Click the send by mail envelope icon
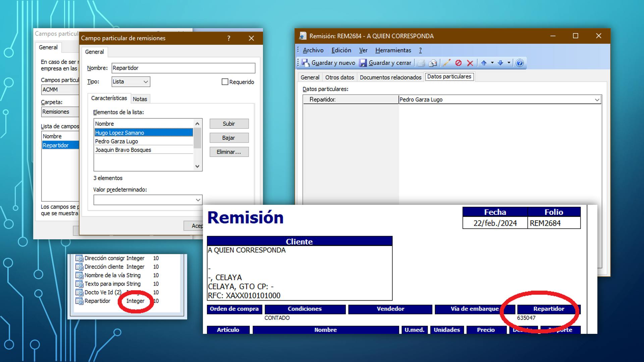This screenshot has height=362, width=644. [x=433, y=63]
